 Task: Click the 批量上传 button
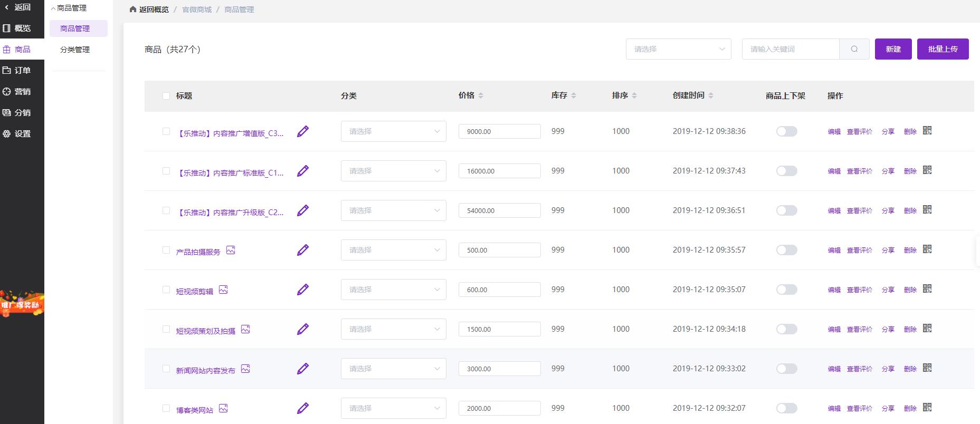click(943, 49)
